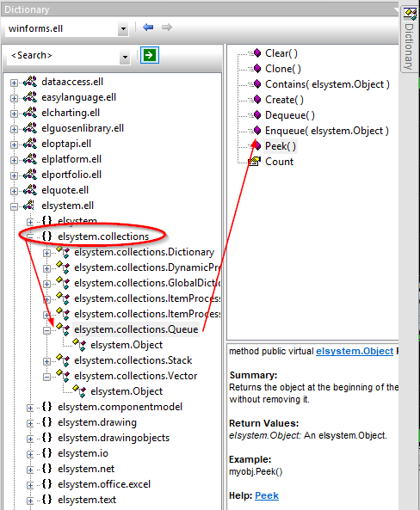
Task: Click the gray forward navigation arrow
Action: point(167,28)
